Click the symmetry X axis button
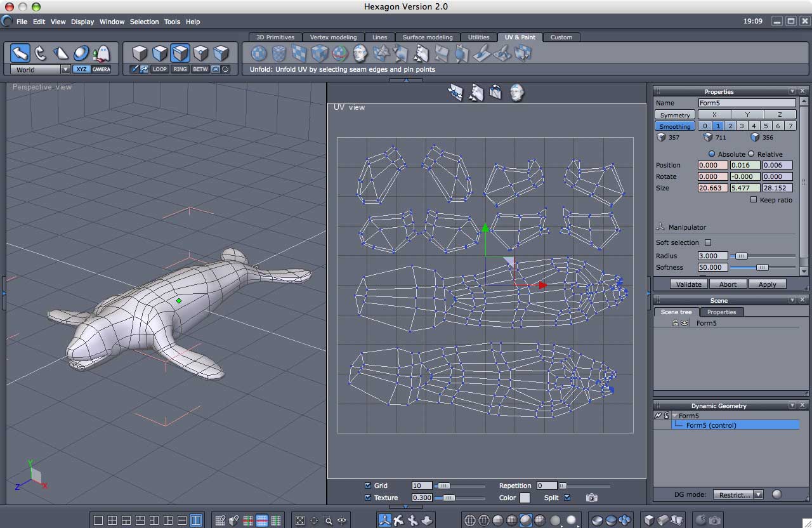Viewport: 812px width, 528px height. click(714, 115)
